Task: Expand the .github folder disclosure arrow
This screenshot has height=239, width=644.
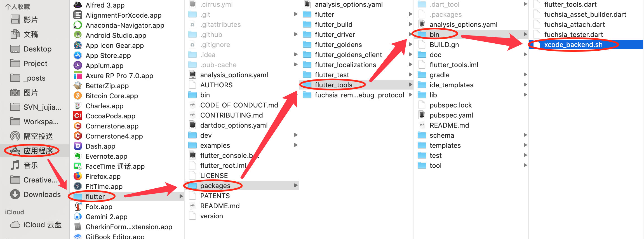Action: pyautogui.click(x=296, y=34)
